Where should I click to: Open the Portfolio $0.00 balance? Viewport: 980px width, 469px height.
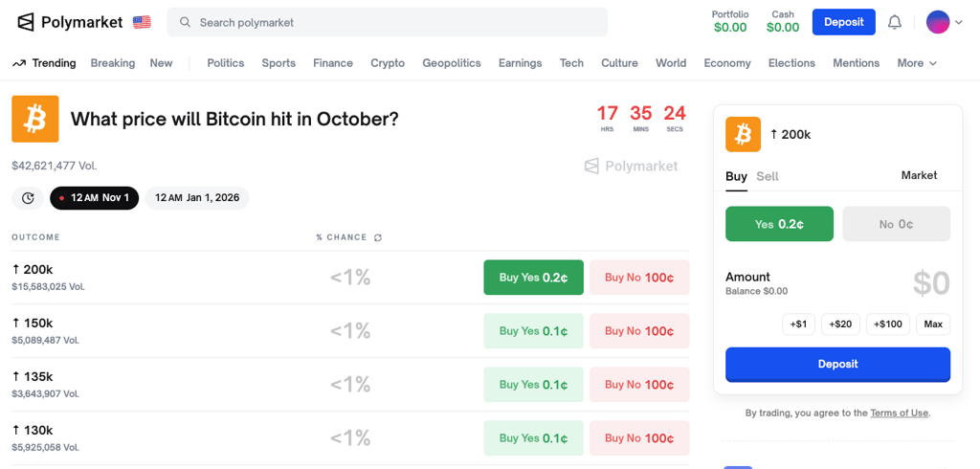tap(730, 21)
